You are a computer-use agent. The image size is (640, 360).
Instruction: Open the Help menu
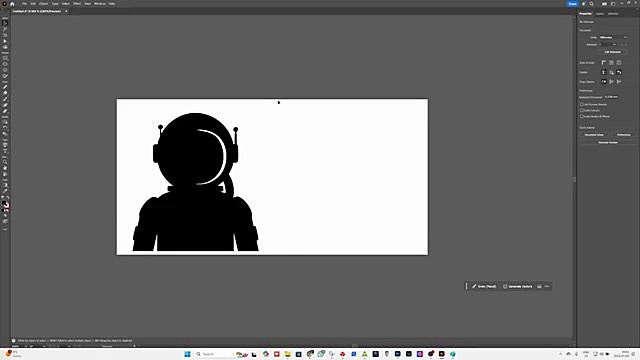pyautogui.click(x=112, y=4)
